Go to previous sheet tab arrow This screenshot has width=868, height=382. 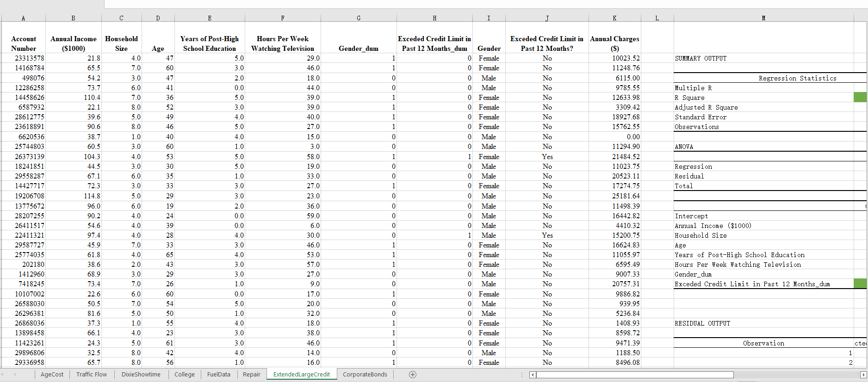click(x=2, y=375)
